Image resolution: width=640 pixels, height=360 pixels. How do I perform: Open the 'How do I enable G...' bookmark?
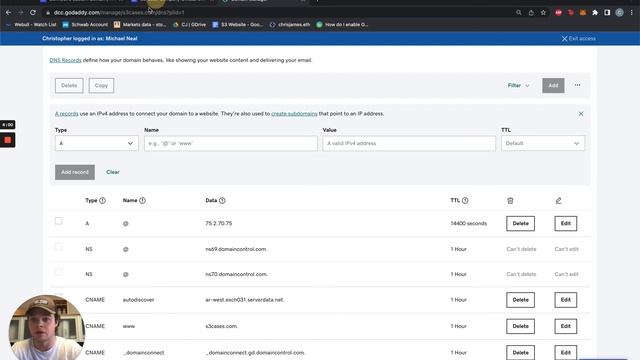coord(342,24)
